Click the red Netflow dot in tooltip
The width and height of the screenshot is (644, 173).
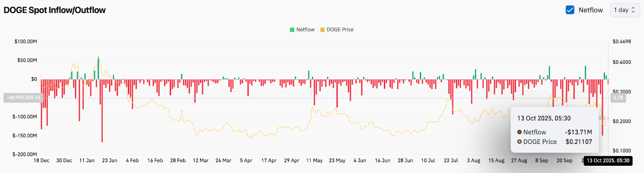click(x=520, y=132)
